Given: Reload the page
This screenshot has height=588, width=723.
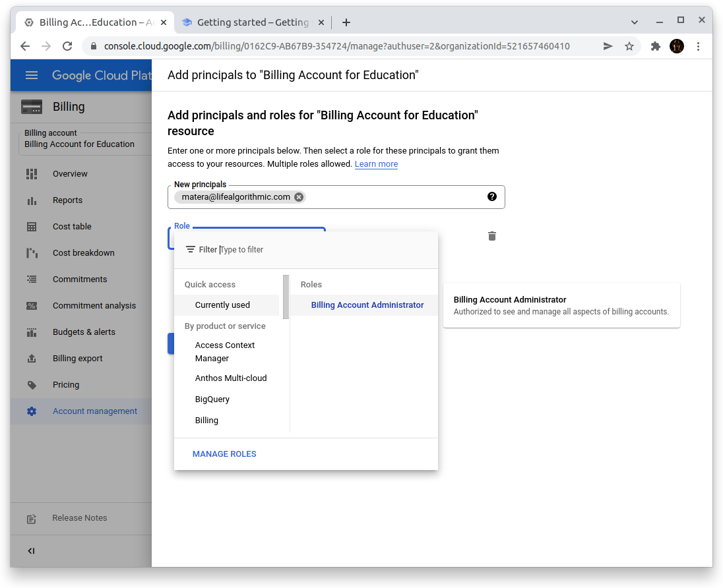Looking at the screenshot, I should [x=67, y=46].
